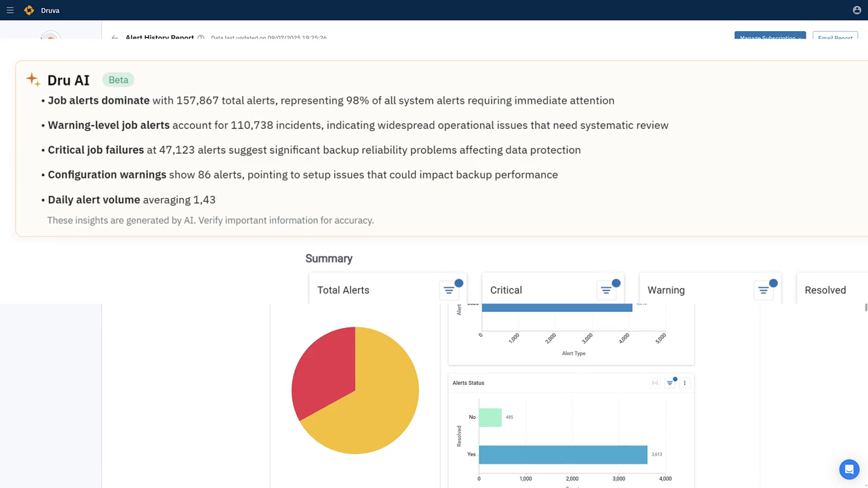Click the back arrow beside Alert History Report

pyautogui.click(x=113, y=38)
